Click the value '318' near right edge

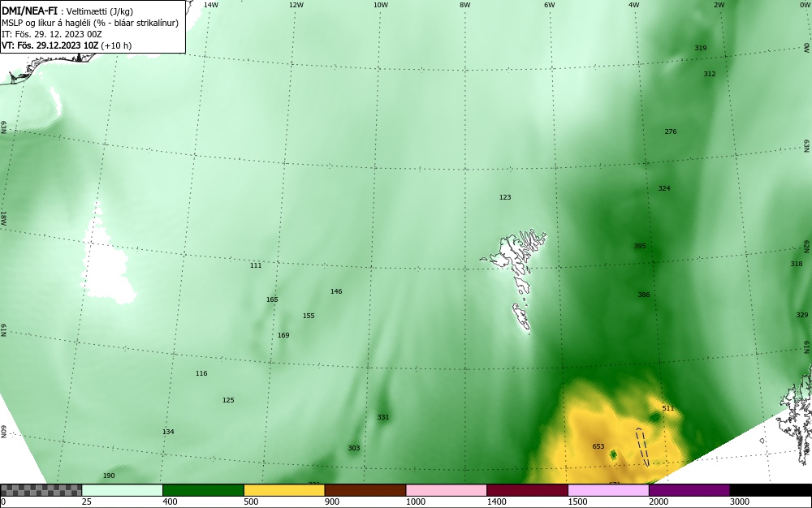click(x=797, y=264)
